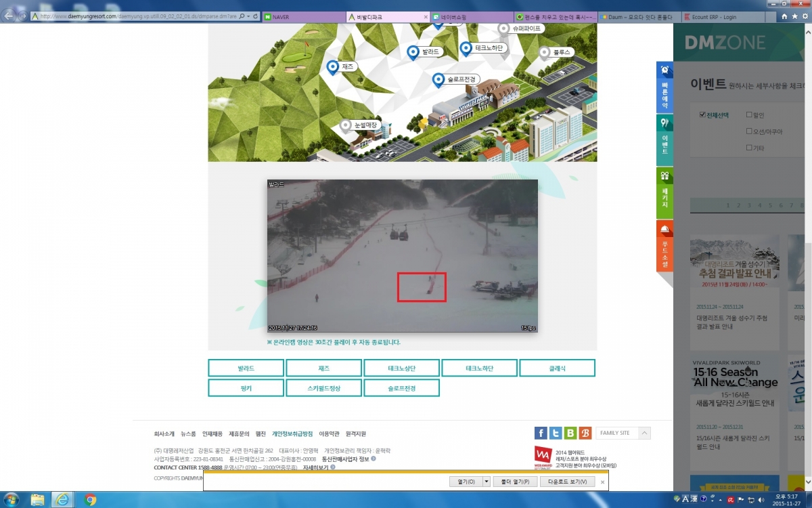The height and width of the screenshot is (508, 812).
Task: Open the 패키지 gift box side tab
Action: point(664,193)
